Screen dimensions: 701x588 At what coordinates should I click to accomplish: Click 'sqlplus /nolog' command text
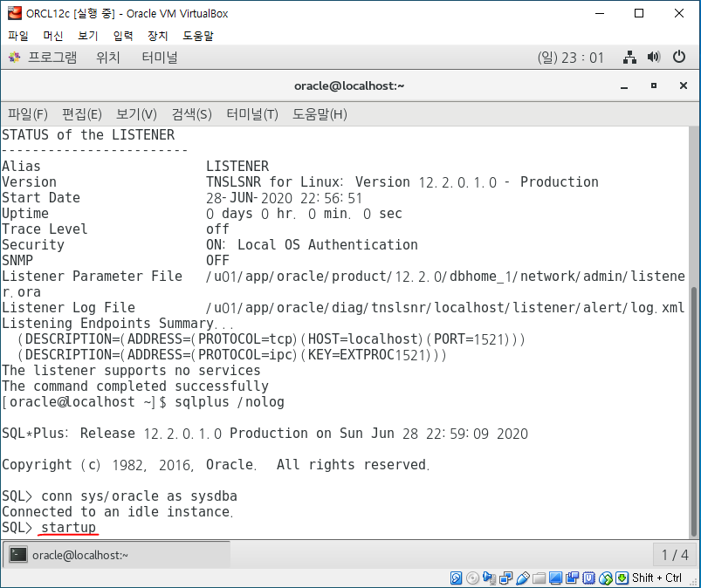230,401
